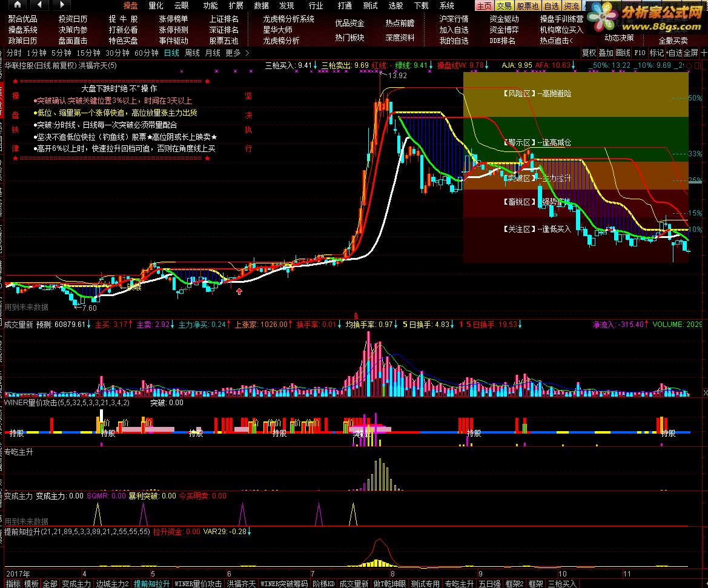Open the 云眼 menu
This screenshot has width=708, height=588.
tap(182, 5)
